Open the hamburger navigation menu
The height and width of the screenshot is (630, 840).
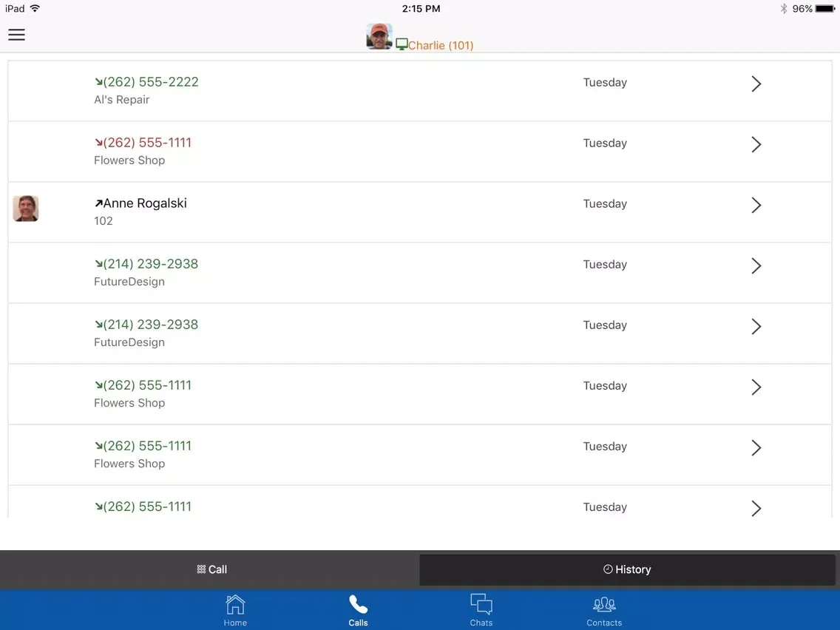(x=16, y=34)
